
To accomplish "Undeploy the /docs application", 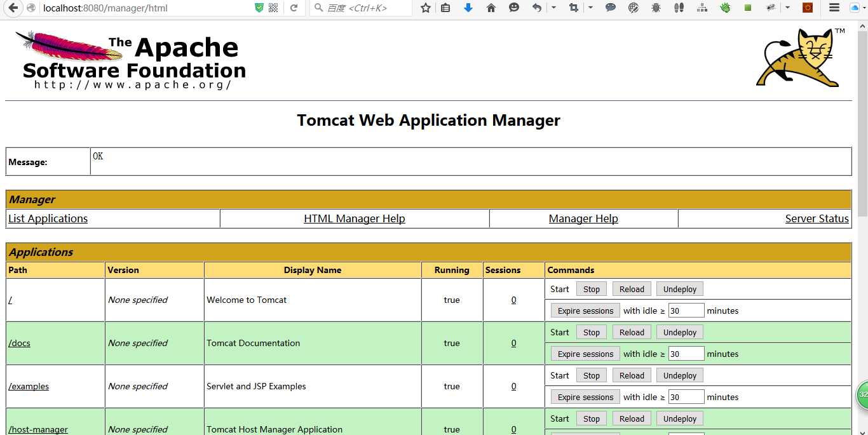I will 680,332.
